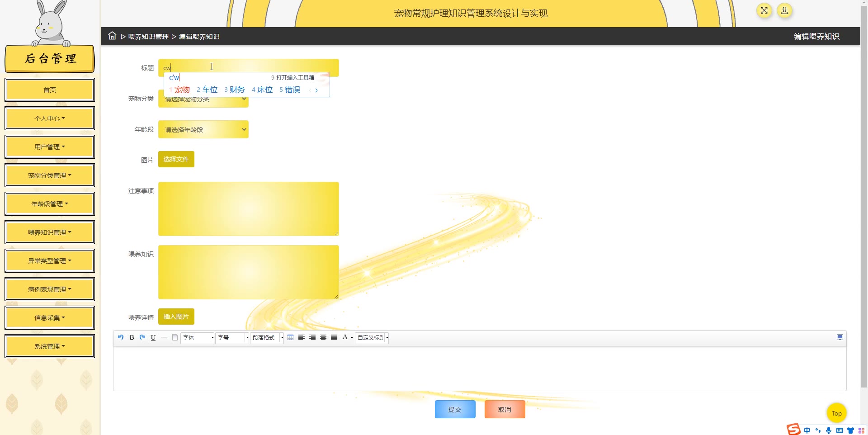Expand the 个人中心 sidebar menu
Viewport: 868px width, 435px height.
[x=50, y=118]
